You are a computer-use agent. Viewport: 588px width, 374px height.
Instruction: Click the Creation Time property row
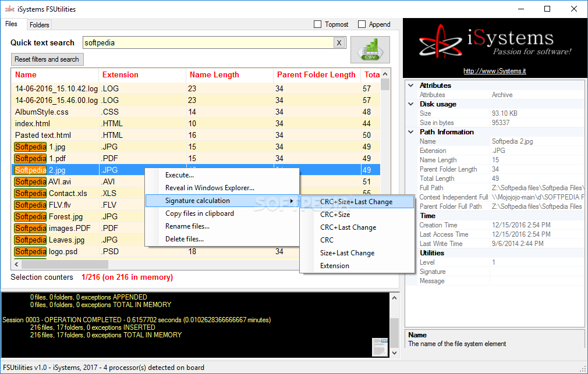tap(501, 225)
